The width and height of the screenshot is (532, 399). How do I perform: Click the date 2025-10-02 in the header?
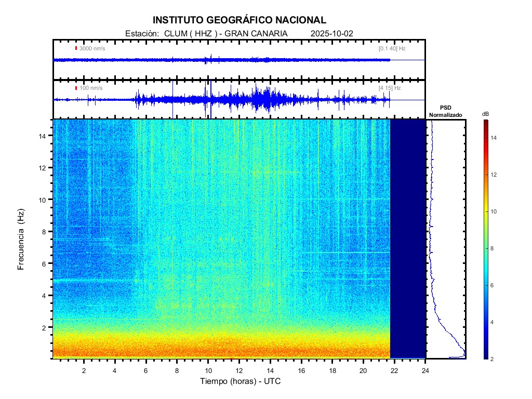[331, 33]
